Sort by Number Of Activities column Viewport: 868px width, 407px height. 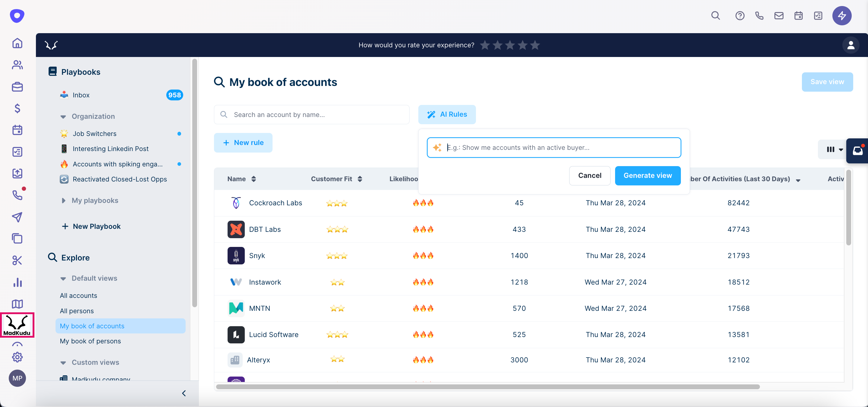[798, 180]
